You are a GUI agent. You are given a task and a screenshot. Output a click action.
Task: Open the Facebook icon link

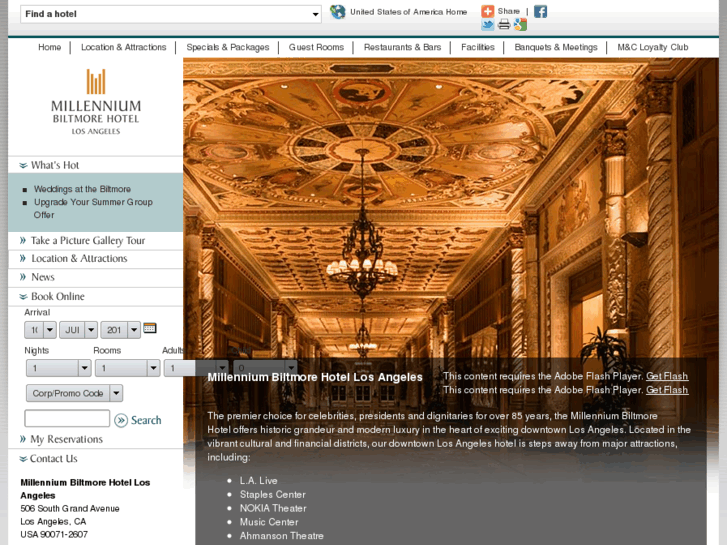tap(540, 11)
